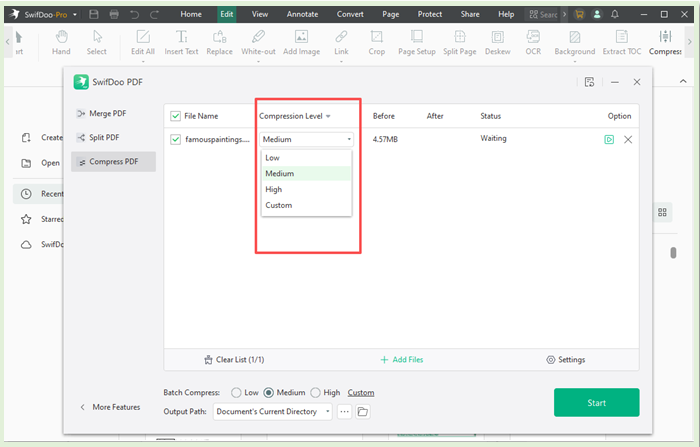The image size is (700, 447).
Task: Open the notifications bell
Action: (615, 14)
